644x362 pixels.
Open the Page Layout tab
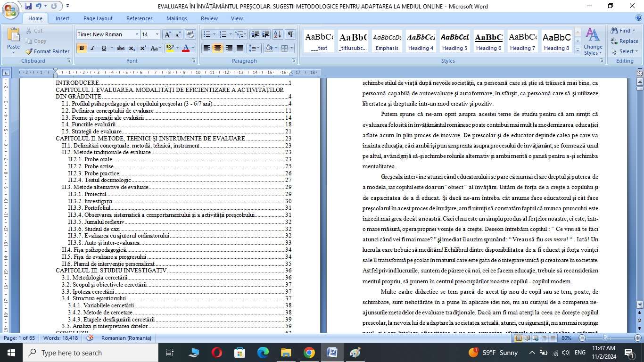[98, 18]
